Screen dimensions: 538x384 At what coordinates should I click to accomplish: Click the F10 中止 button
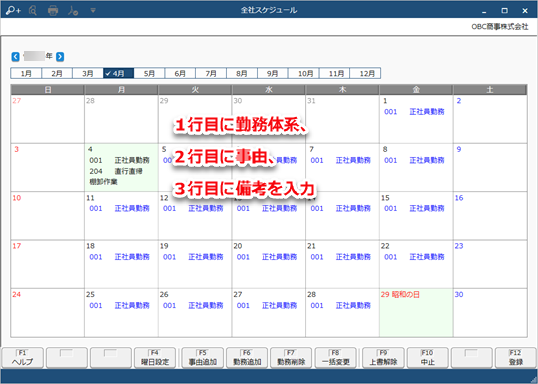click(x=428, y=358)
